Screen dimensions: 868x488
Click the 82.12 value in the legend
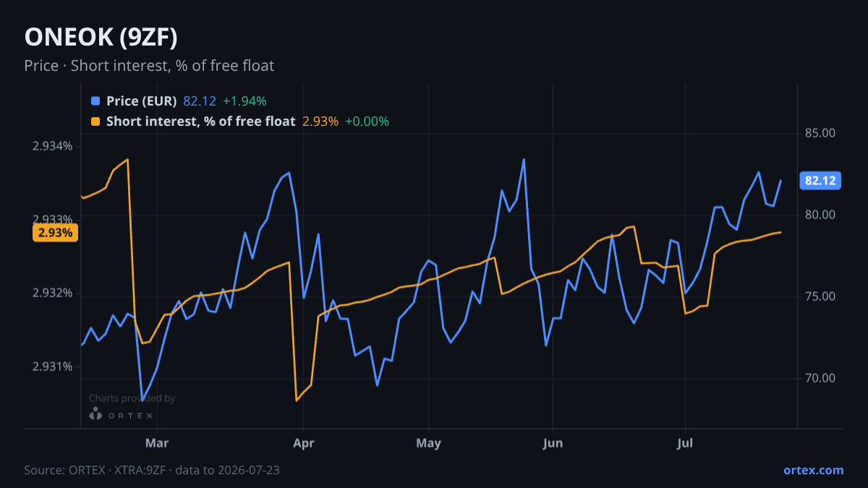tap(200, 101)
